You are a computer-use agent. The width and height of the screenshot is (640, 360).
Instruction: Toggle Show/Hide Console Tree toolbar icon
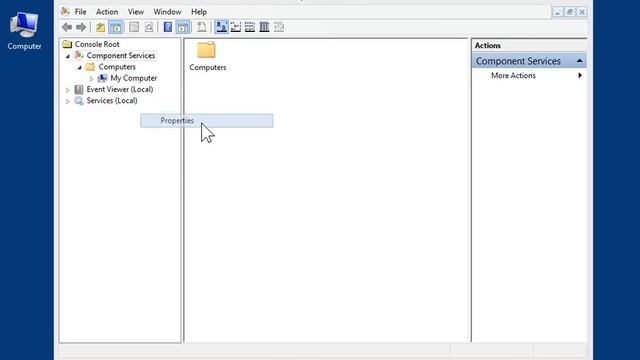[x=116, y=27]
